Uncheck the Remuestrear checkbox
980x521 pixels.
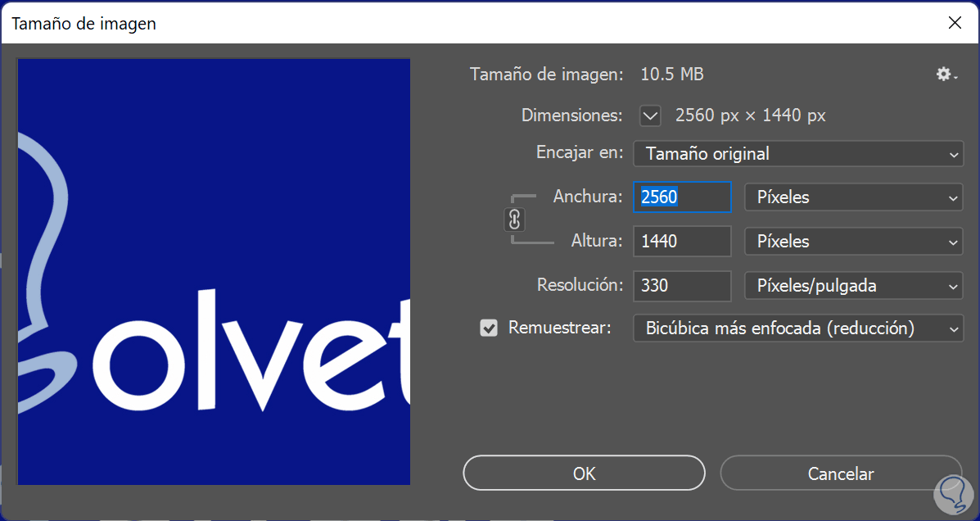point(489,328)
